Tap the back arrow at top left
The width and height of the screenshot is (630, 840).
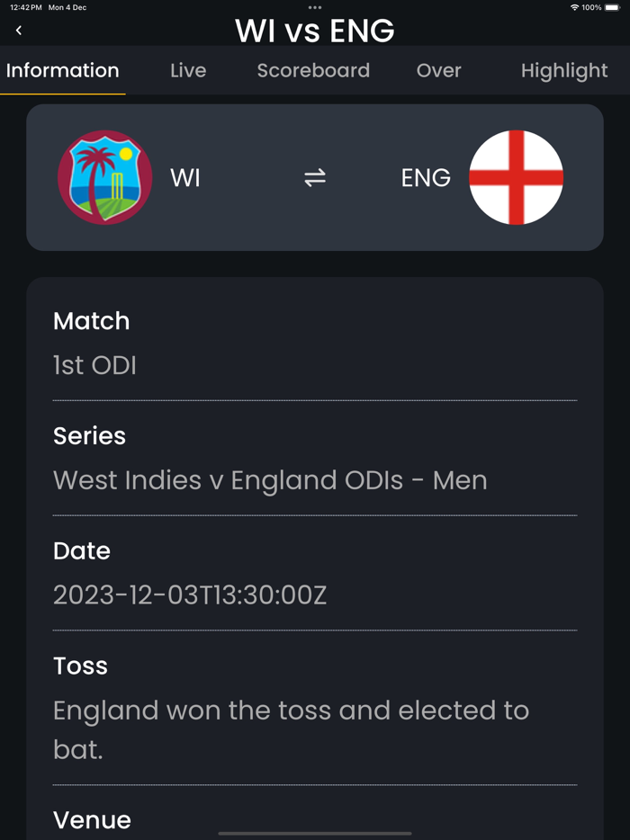(x=18, y=30)
